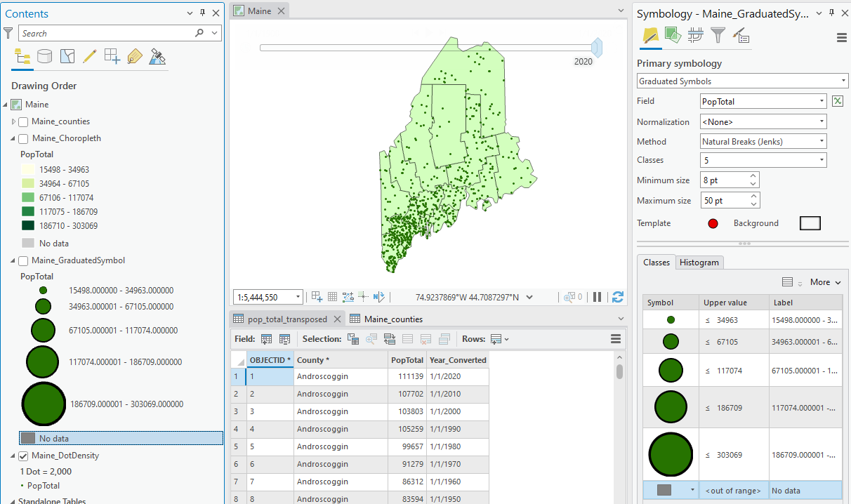Viewport: 851px width, 504px height.
Task: Switch to the Histogram tab
Action: pos(699,262)
